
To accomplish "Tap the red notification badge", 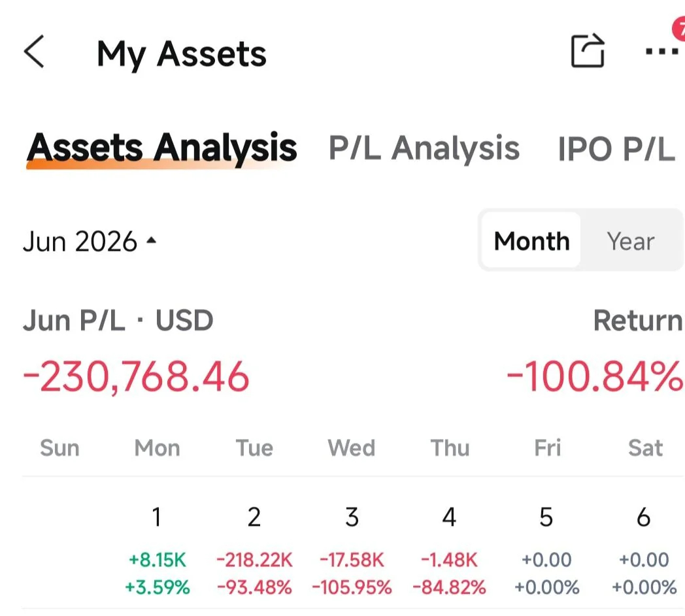I will (x=679, y=28).
